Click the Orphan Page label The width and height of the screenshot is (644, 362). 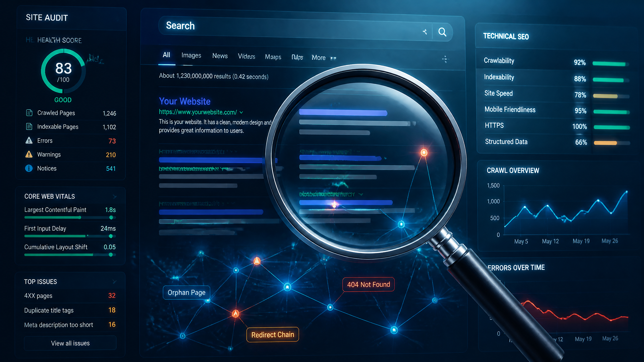186,292
